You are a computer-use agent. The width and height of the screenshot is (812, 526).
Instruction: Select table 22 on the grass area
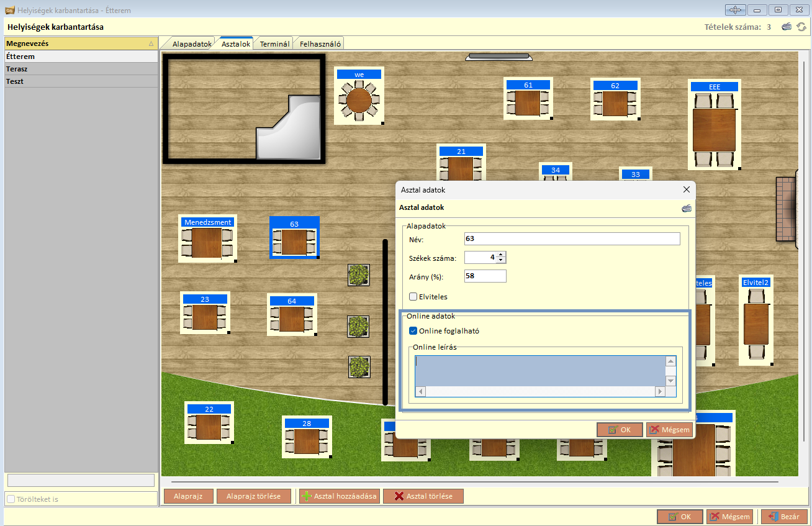tap(209, 423)
